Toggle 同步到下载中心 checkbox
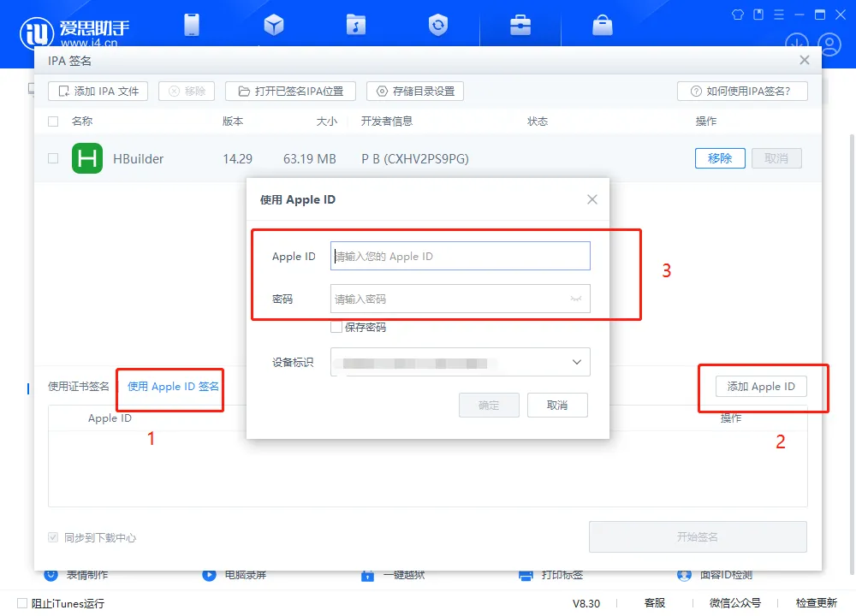The height and width of the screenshot is (616, 856). [53, 537]
